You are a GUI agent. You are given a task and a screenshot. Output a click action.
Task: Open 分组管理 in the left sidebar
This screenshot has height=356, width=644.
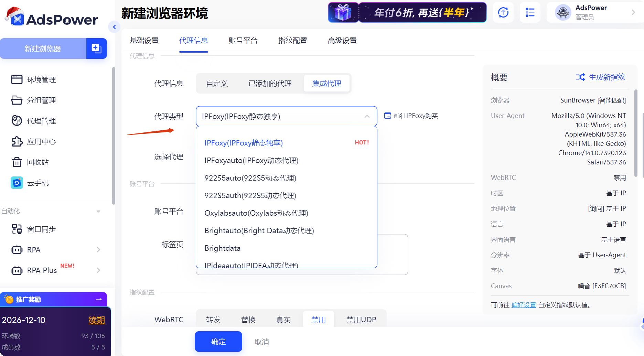(x=41, y=100)
